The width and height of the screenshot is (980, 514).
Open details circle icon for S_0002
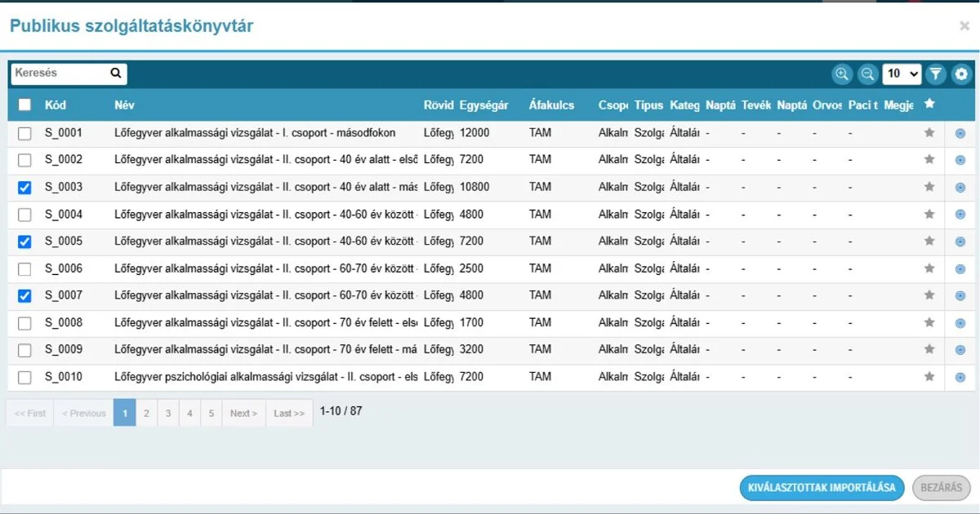pos(960,160)
